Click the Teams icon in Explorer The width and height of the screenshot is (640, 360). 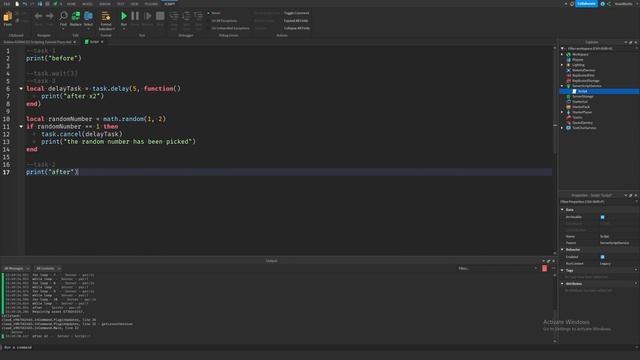click(x=568, y=118)
